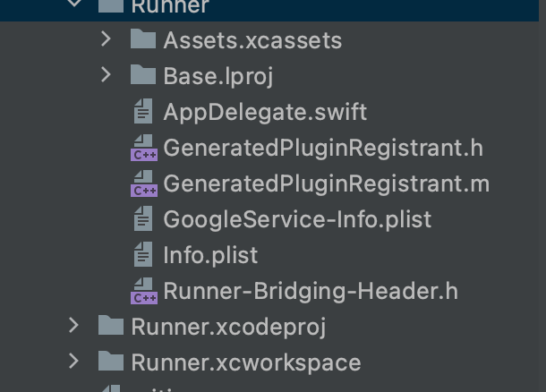546x392 pixels.
Task: Click the GoogleService-Info.plist file icon
Action: click(x=143, y=218)
